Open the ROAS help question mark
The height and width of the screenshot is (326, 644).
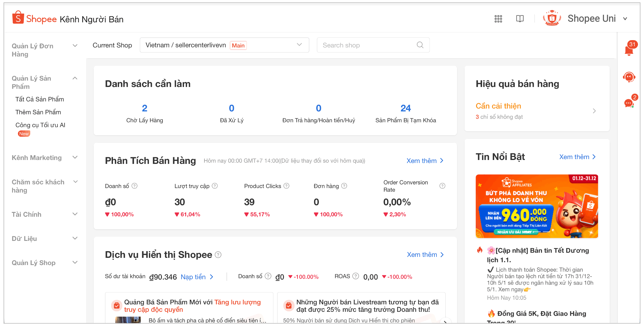[356, 276]
